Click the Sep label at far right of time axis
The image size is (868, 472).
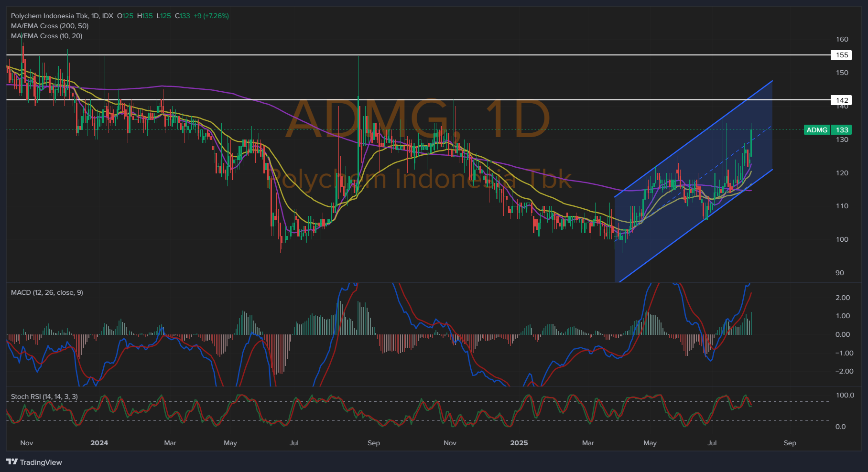790,443
